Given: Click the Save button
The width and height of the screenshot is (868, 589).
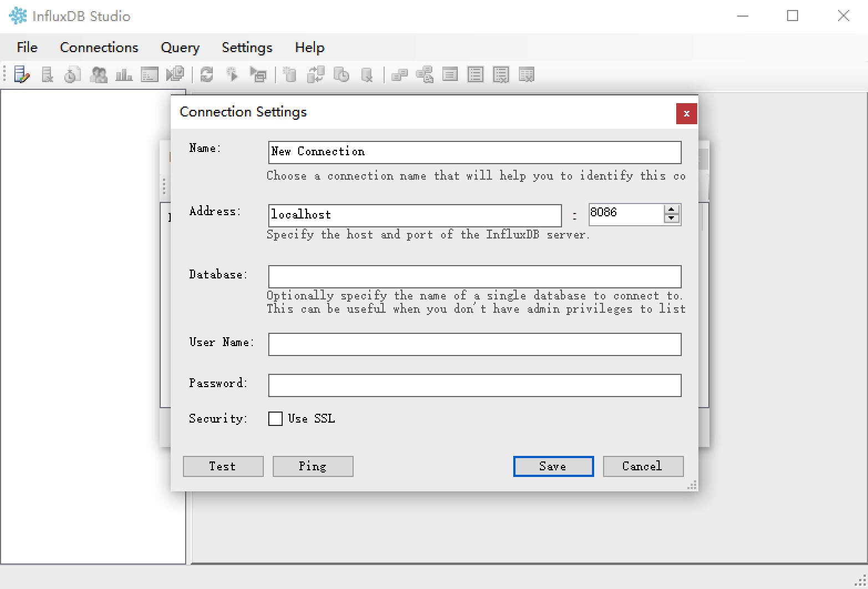Looking at the screenshot, I should pos(554,466).
